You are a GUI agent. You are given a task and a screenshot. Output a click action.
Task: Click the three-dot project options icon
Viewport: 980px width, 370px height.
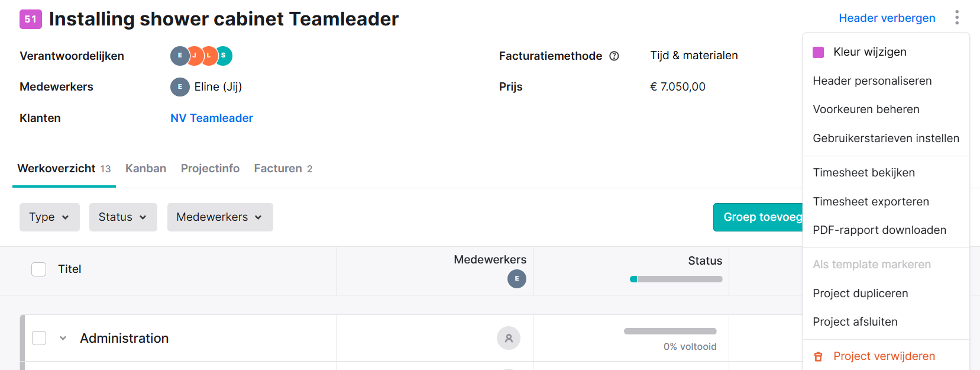point(956,18)
